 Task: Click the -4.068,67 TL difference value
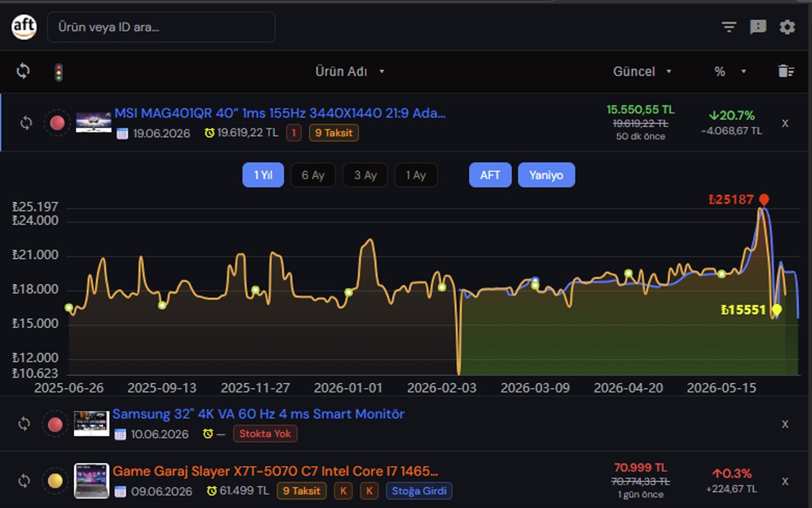[x=731, y=131]
